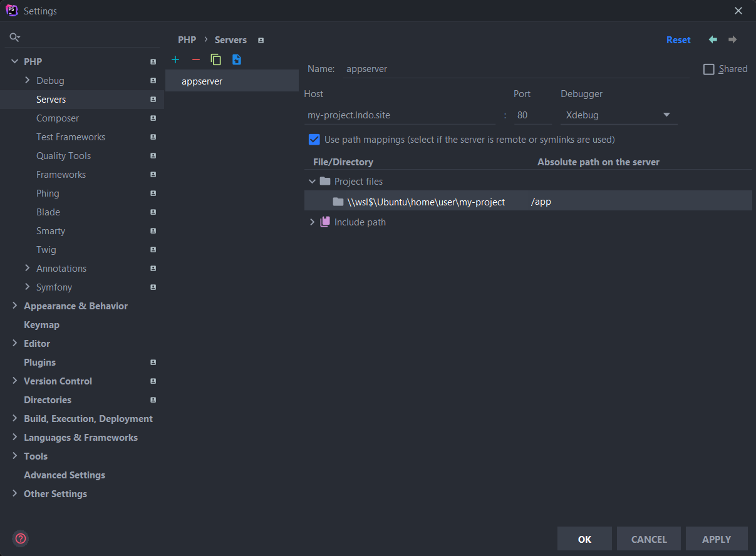
Task: Collapse the Project files tree node
Action: [312, 180]
